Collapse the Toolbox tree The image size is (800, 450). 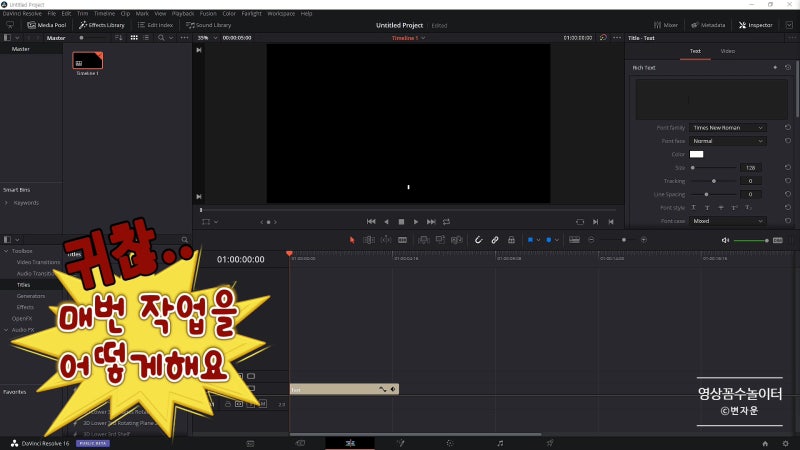click(6, 251)
